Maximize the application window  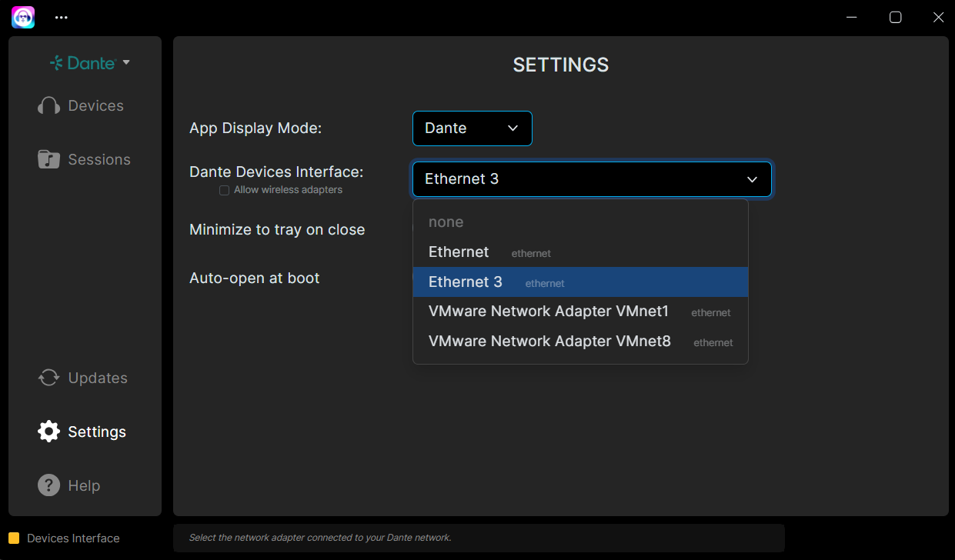[x=896, y=17]
